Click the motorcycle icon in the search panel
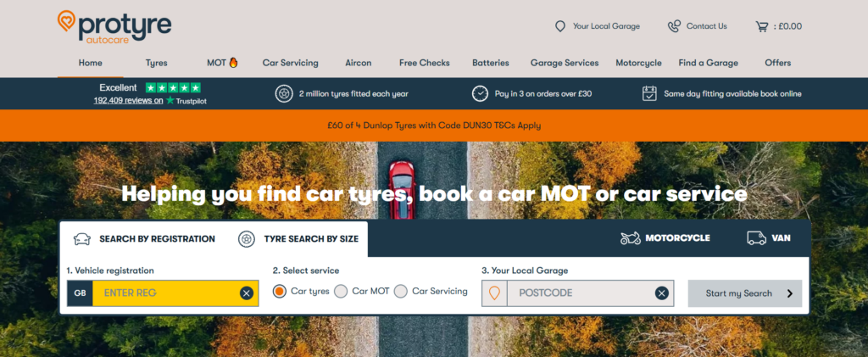 click(x=631, y=238)
